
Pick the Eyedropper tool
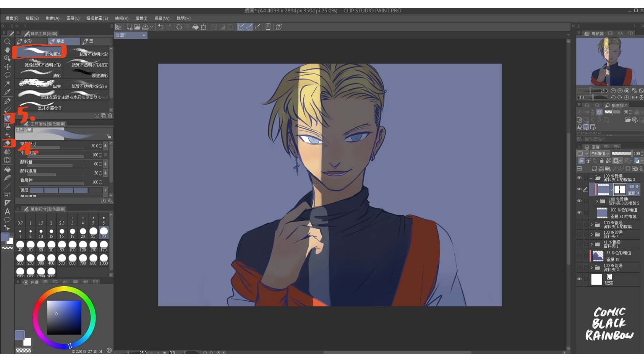pyautogui.click(x=7, y=92)
